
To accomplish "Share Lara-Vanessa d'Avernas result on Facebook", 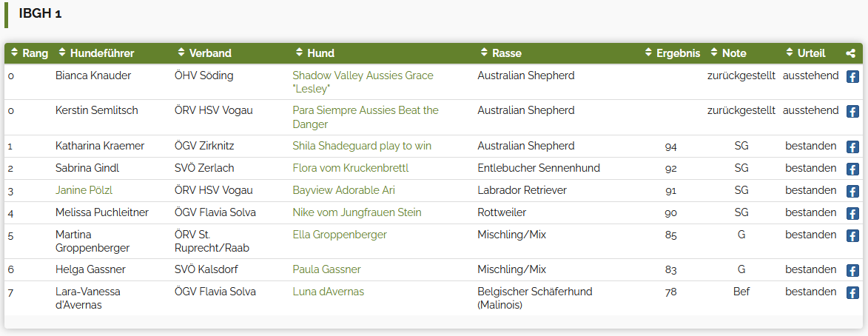I will click(x=852, y=293).
